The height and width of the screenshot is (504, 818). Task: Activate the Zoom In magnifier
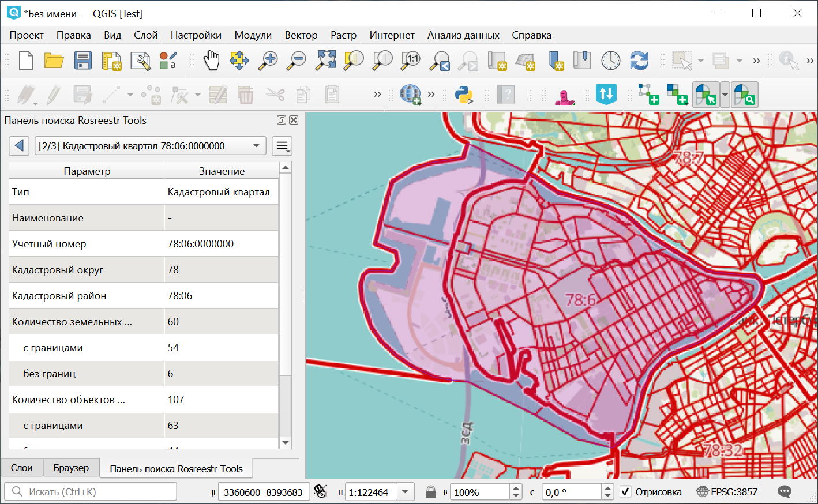coord(268,61)
